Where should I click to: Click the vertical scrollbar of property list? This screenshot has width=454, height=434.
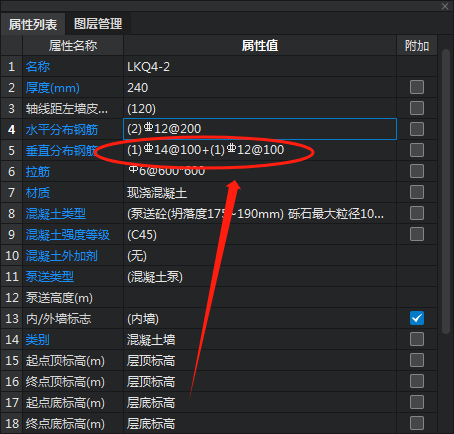(446, 191)
